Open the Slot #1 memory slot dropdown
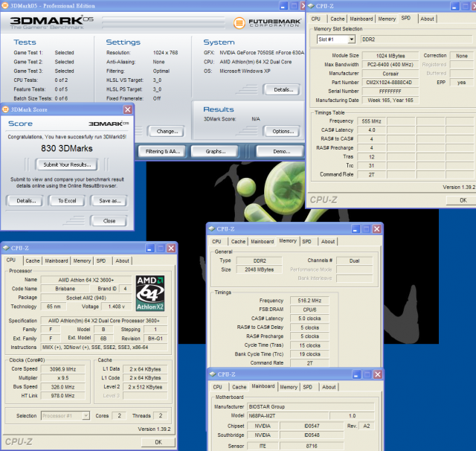Image resolution: width=476 pixels, height=451 pixels. pos(352,39)
